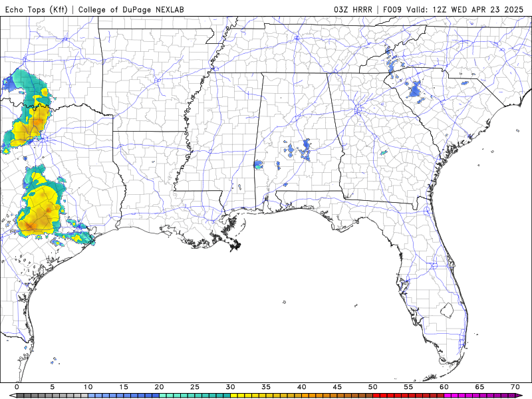This screenshot has height=399, width=532.
Task: Click the colorbar label "45"
Action: pyautogui.click(x=337, y=387)
